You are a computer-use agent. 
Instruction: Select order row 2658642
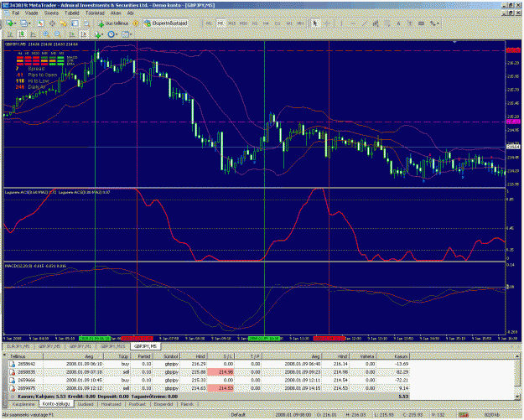point(209,364)
